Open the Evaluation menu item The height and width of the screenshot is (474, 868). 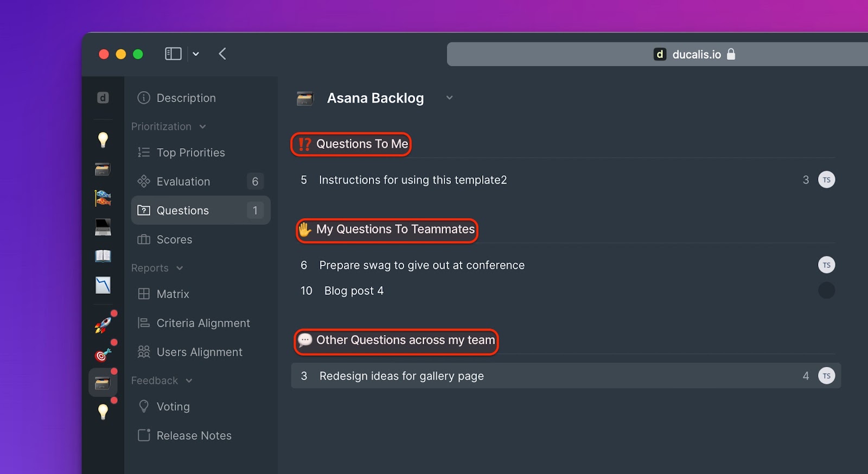[x=183, y=181]
